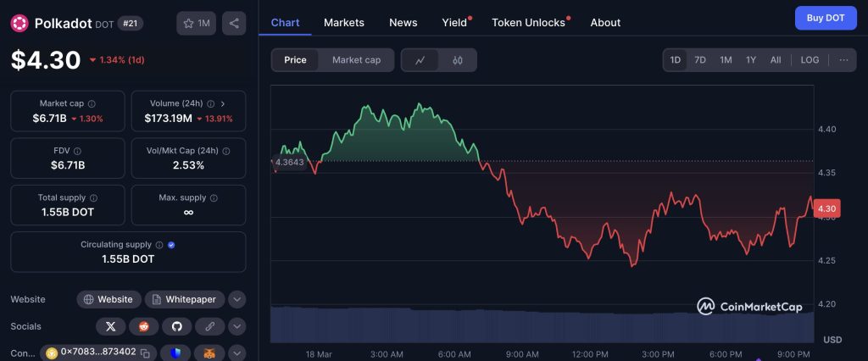Open the GitHub social link
The image size is (868, 361).
176,326
